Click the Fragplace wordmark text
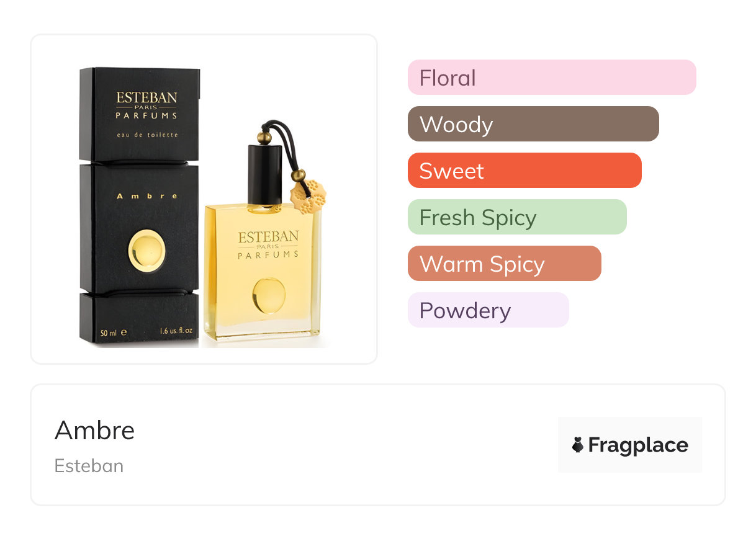 point(638,445)
